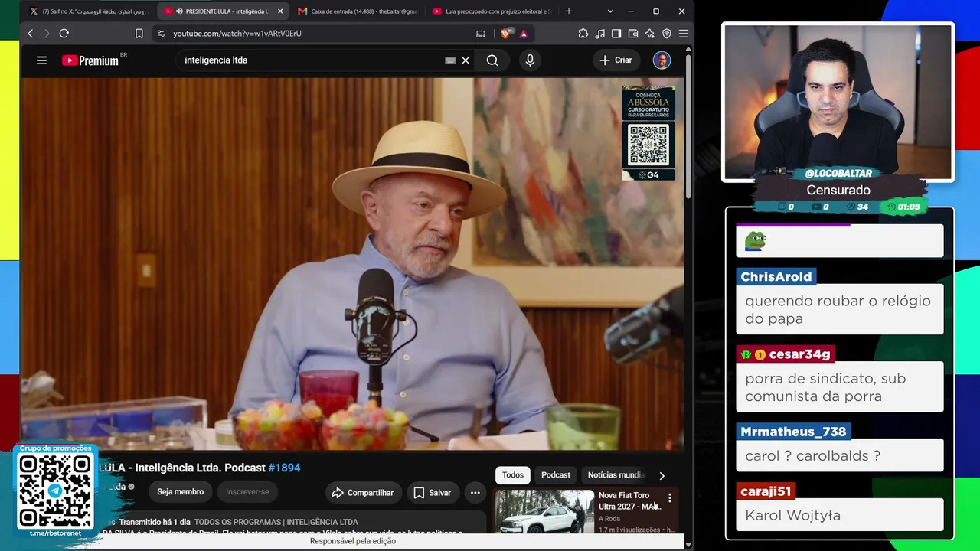Image resolution: width=980 pixels, height=551 pixels.
Task: Click the "A Roda" channel name
Action: pyautogui.click(x=609, y=519)
